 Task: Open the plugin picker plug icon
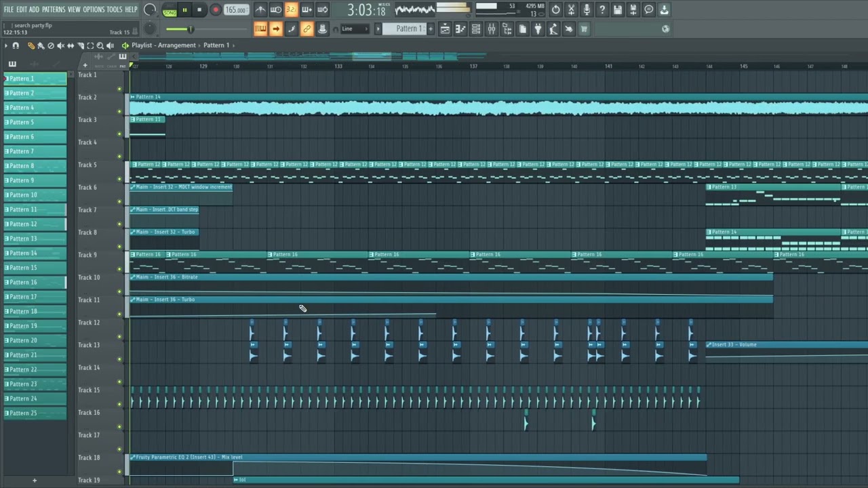[x=538, y=28]
